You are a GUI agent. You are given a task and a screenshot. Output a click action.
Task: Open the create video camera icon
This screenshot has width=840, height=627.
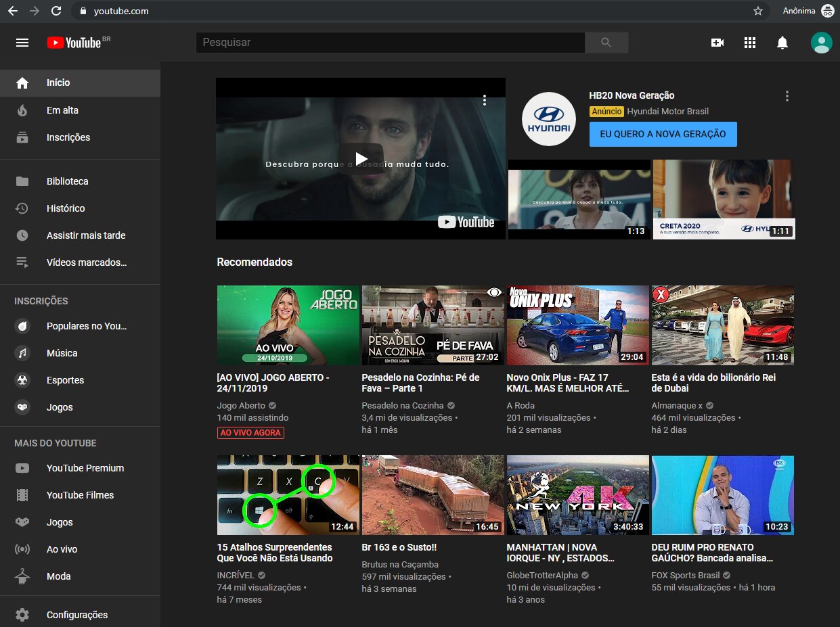click(717, 43)
